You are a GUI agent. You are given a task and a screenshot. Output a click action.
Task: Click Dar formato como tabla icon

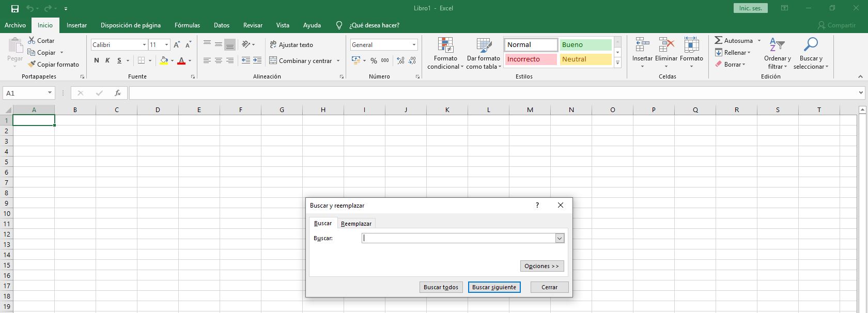tap(484, 45)
